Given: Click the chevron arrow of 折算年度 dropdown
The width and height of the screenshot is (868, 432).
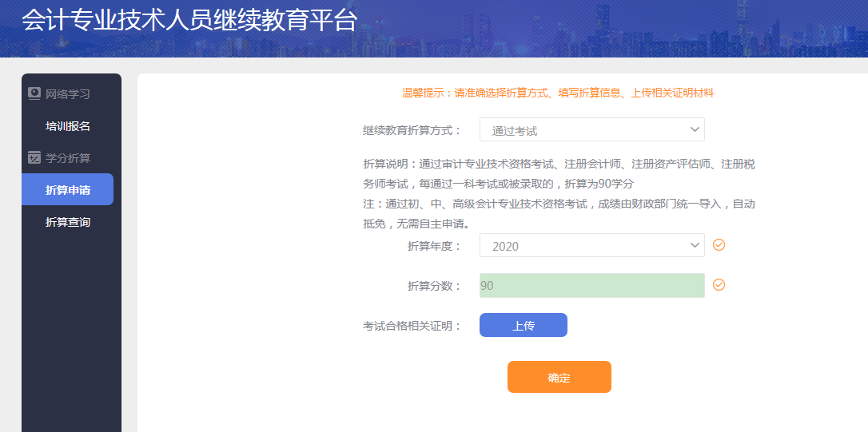Looking at the screenshot, I should [x=694, y=245].
